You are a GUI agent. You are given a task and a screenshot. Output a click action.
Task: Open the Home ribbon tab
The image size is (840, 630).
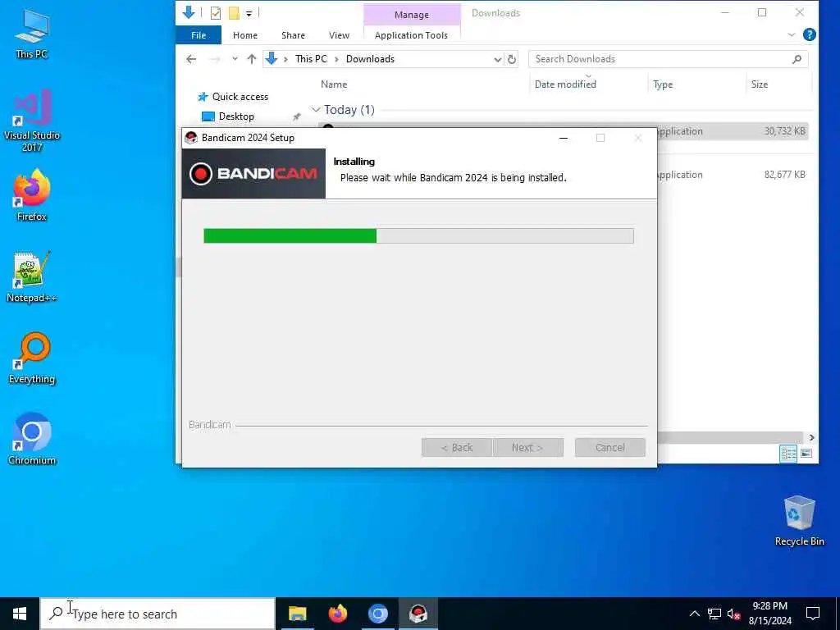pos(244,35)
